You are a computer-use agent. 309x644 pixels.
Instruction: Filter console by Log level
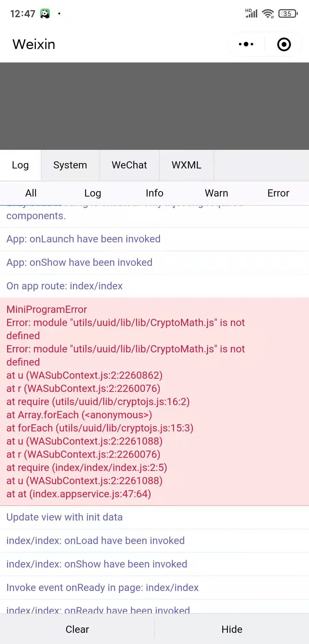(93, 193)
